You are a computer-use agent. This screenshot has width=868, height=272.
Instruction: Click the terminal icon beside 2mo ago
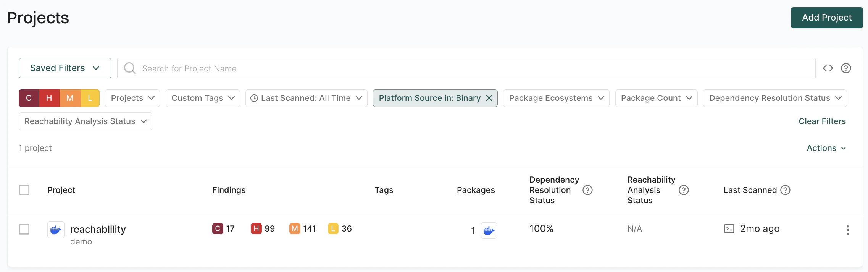pyautogui.click(x=729, y=228)
